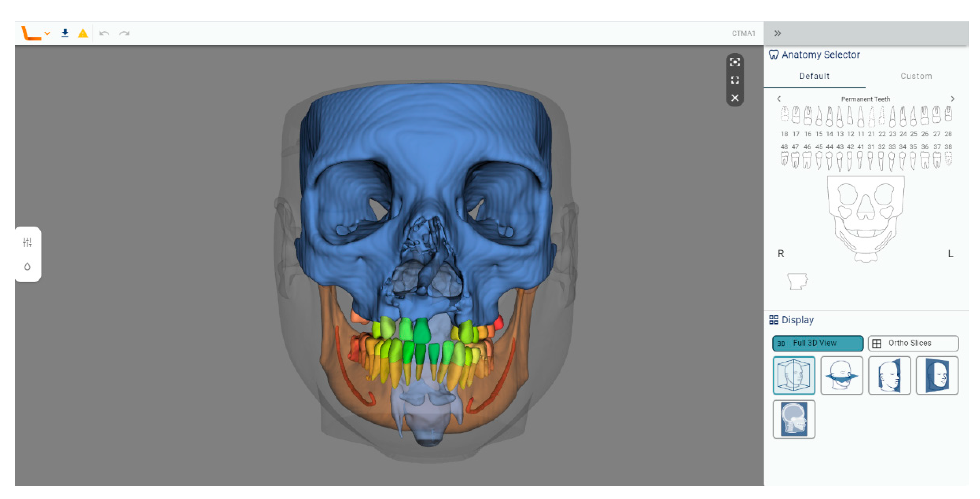Viewport: 980px width, 499px height.
Task: Click the droplet opacity icon on left
Action: (27, 266)
